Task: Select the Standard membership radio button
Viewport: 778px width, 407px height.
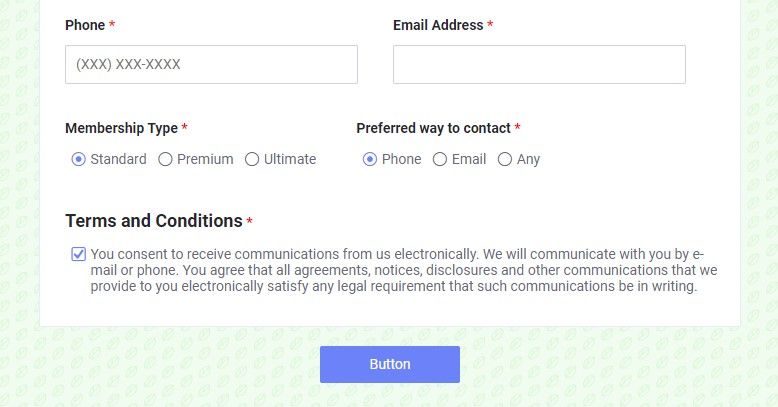Action: click(x=78, y=159)
